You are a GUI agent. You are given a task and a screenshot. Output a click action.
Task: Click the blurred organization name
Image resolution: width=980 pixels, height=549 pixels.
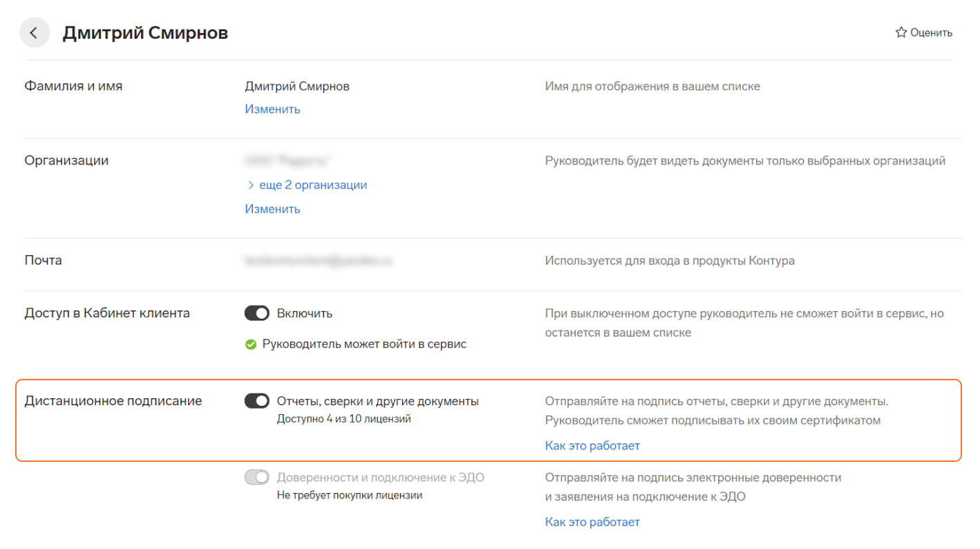(286, 161)
